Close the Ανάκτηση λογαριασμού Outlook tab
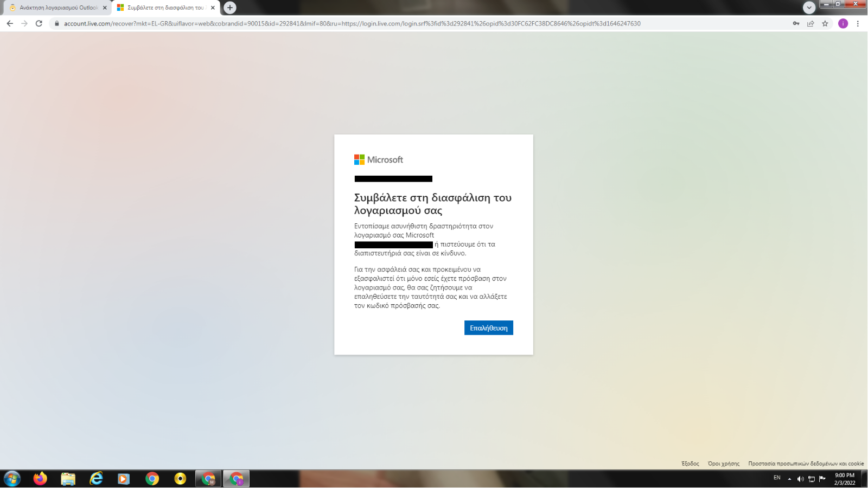Viewport: 868px width, 488px height. pyautogui.click(x=105, y=8)
